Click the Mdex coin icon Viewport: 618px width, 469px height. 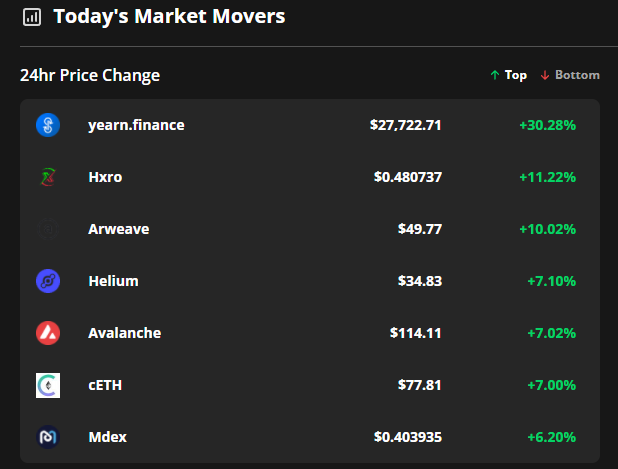(48, 437)
